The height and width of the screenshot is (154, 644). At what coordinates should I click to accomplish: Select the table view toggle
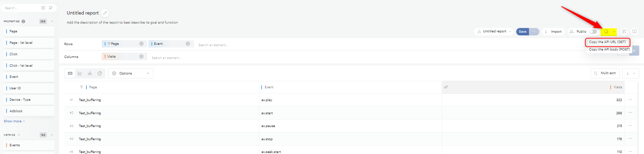click(70, 73)
